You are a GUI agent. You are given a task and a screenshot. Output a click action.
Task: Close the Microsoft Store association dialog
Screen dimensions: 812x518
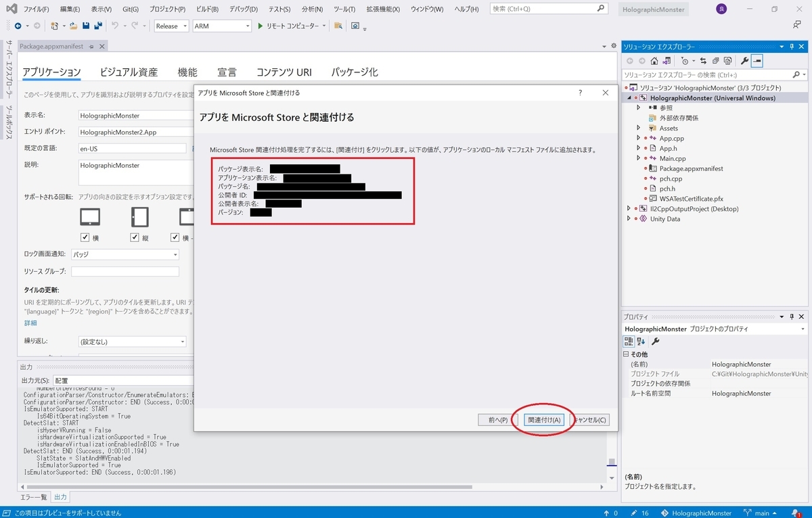tap(605, 93)
